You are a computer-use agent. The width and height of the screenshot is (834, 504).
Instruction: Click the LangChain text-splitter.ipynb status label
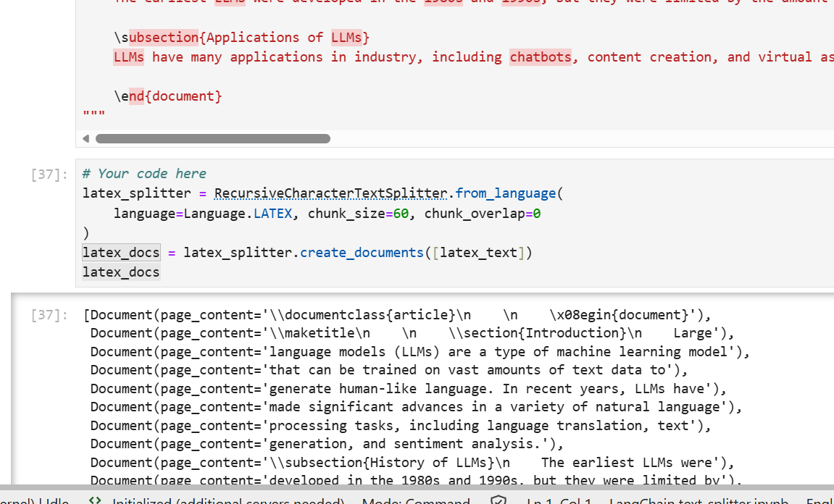(x=699, y=501)
